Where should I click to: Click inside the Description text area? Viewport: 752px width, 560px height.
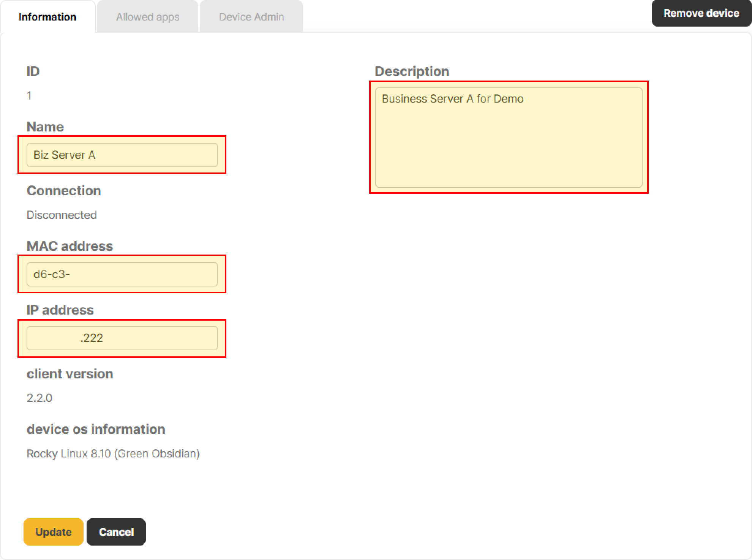point(509,138)
